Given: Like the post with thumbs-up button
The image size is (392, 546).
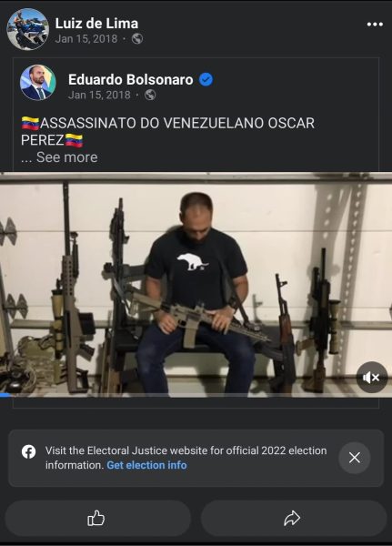Looking at the screenshot, I should [98, 518].
